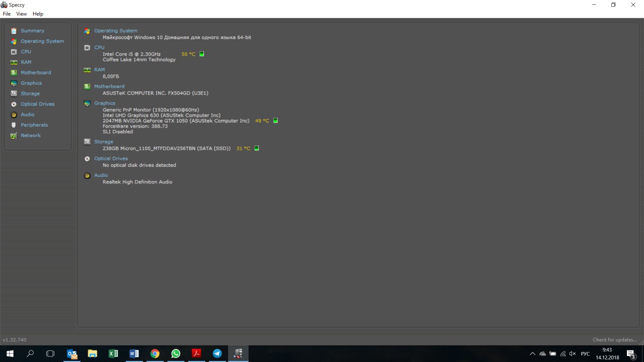
Task: Select Audio in the sidebar
Action: (27, 115)
